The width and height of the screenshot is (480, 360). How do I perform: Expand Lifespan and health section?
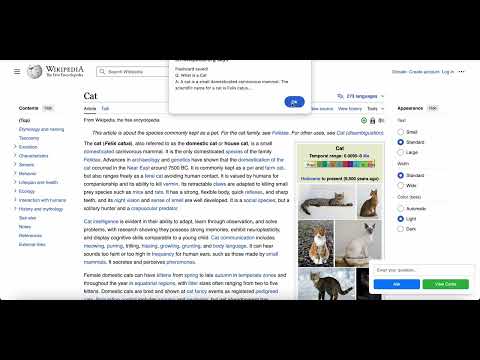15,182
